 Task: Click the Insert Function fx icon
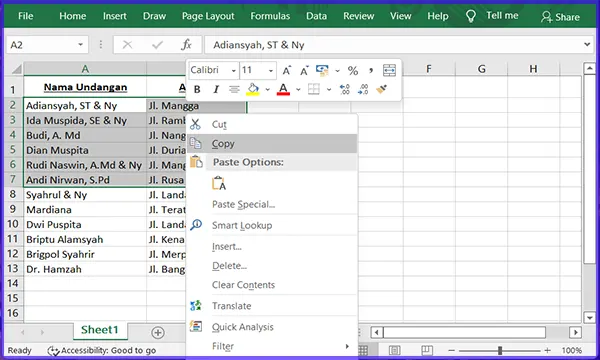(x=186, y=45)
